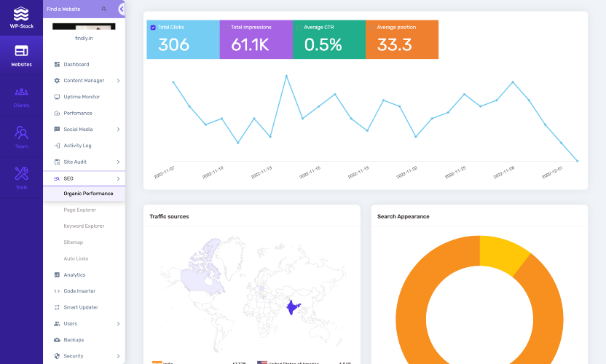This screenshot has height=364, width=606.
Task: Click the Dashboard menu icon
Action: click(x=57, y=64)
